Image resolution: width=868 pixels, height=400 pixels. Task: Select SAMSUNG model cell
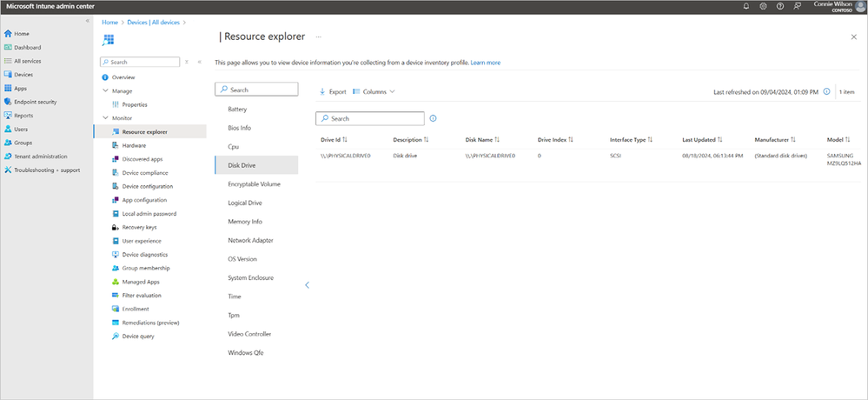click(x=845, y=159)
